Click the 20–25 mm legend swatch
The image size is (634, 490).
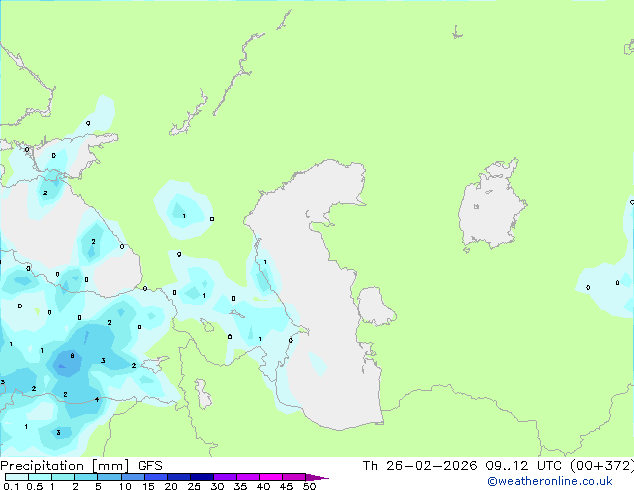(178, 477)
